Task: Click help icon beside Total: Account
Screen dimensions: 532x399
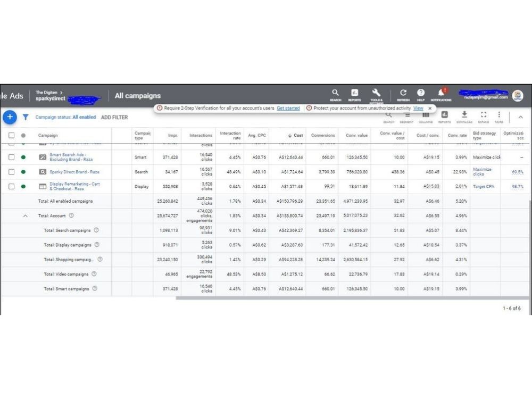Action: tap(71, 215)
